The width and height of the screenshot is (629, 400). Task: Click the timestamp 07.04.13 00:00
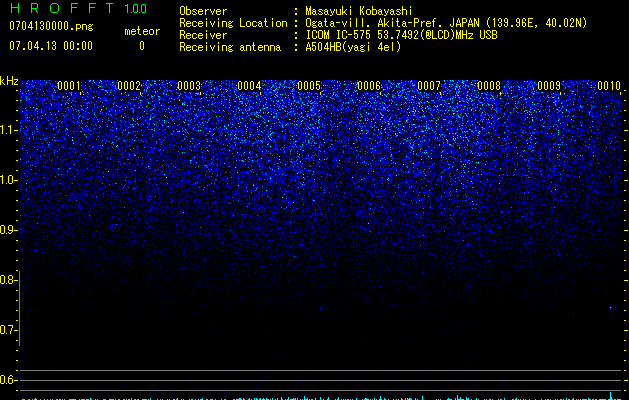[51, 46]
